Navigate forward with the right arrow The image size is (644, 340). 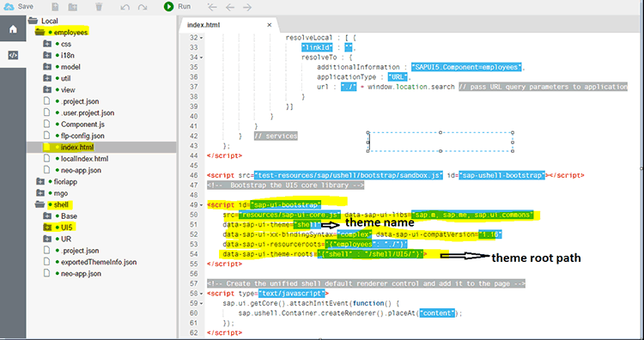click(x=246, y=7)
